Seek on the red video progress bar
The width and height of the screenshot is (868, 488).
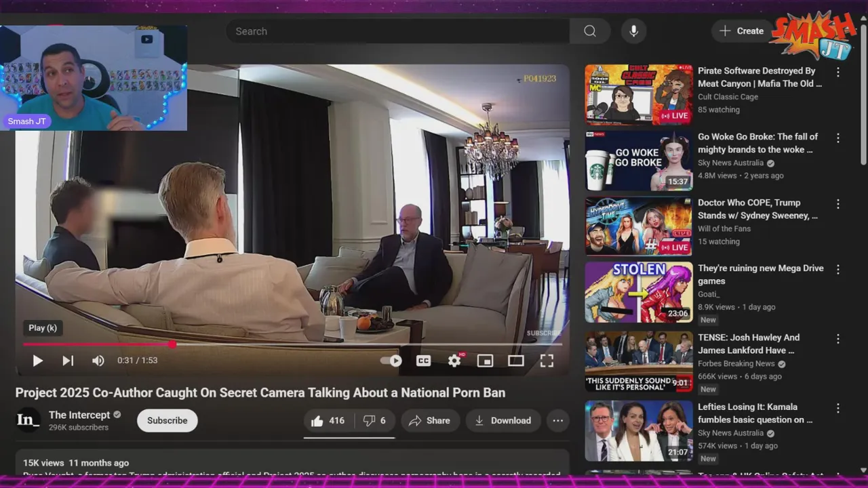point(292,344)
